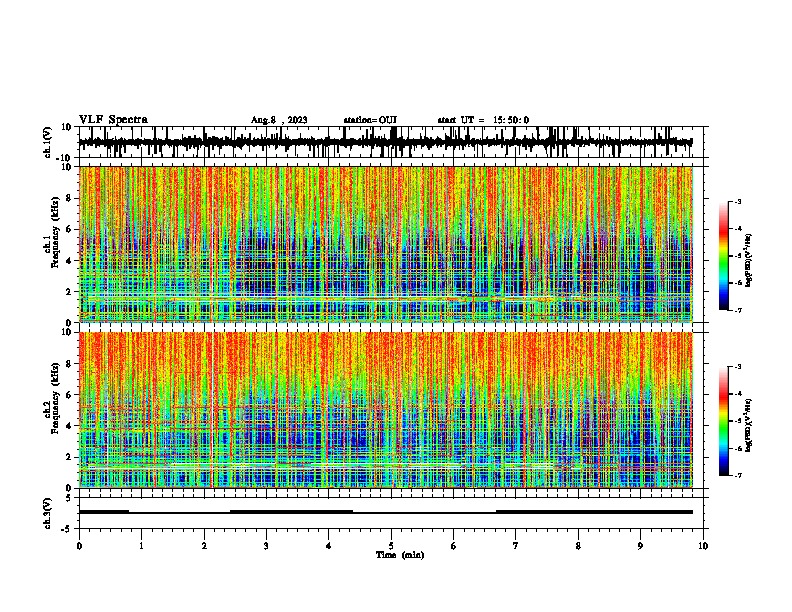The image size is (792, 612).
Task: Click inside the ch.2 spectrogram panel
Action: tap(386, 410)
